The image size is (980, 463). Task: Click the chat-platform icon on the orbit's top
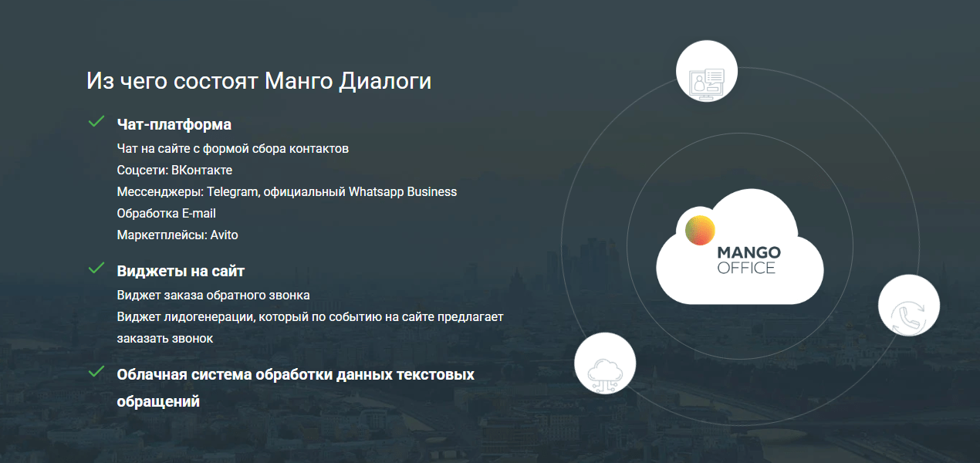click(707, 72)
